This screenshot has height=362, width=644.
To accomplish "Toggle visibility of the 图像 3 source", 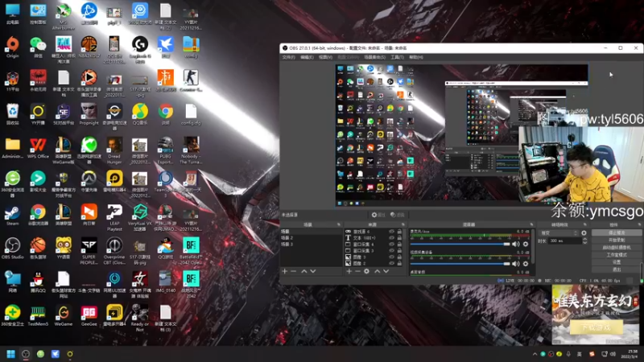I will pyautogui.click(x=392, y=257).
